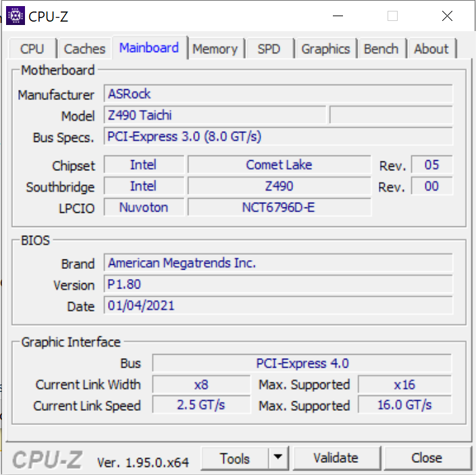Click the Tools button
The width and height of the screenshot is (476, 475).
(235, 458)
